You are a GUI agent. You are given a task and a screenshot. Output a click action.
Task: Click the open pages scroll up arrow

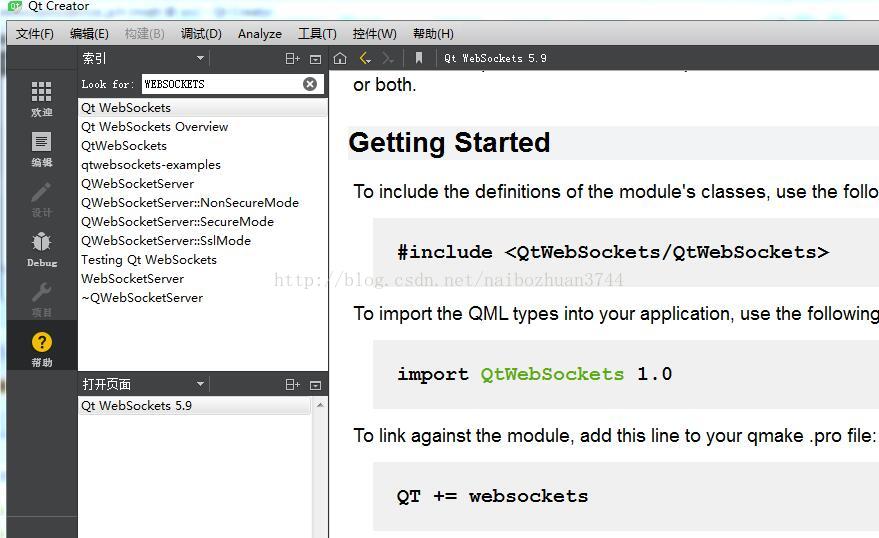(320, 405)
